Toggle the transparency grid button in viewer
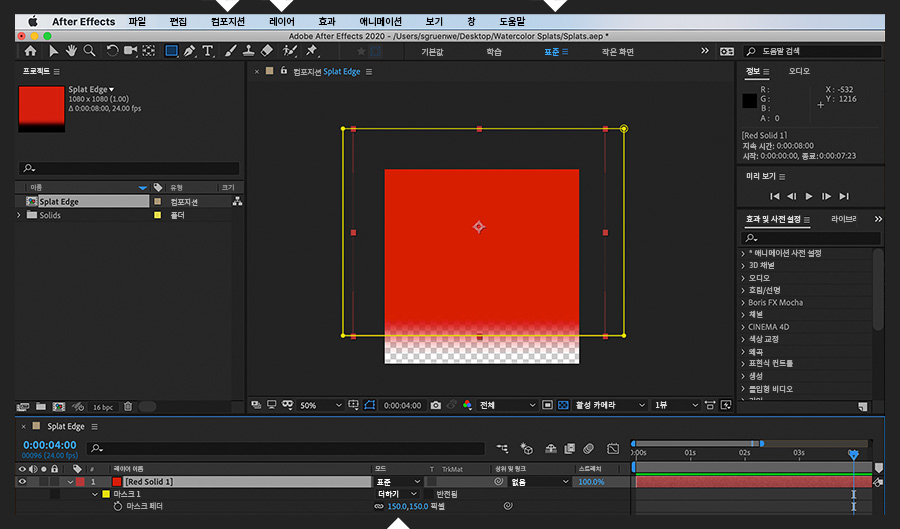 pyautogui.click(x=564, y=405)
